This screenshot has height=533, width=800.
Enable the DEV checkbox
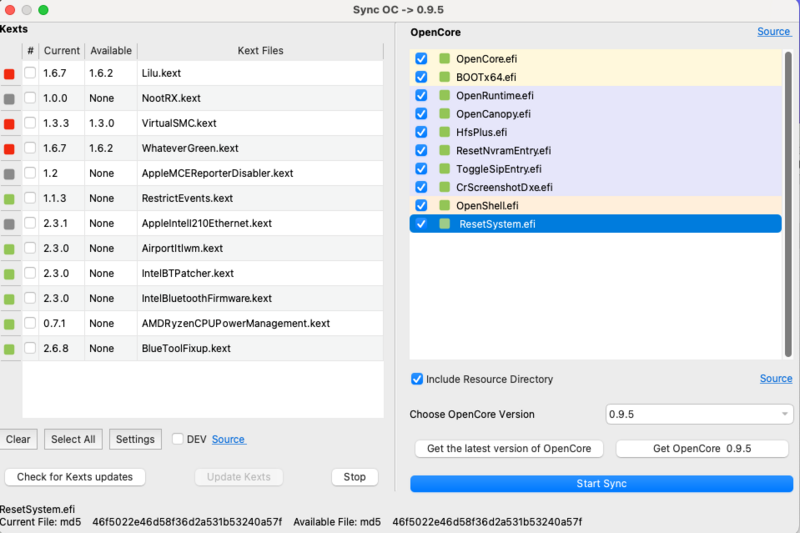(x=178, y=439)
